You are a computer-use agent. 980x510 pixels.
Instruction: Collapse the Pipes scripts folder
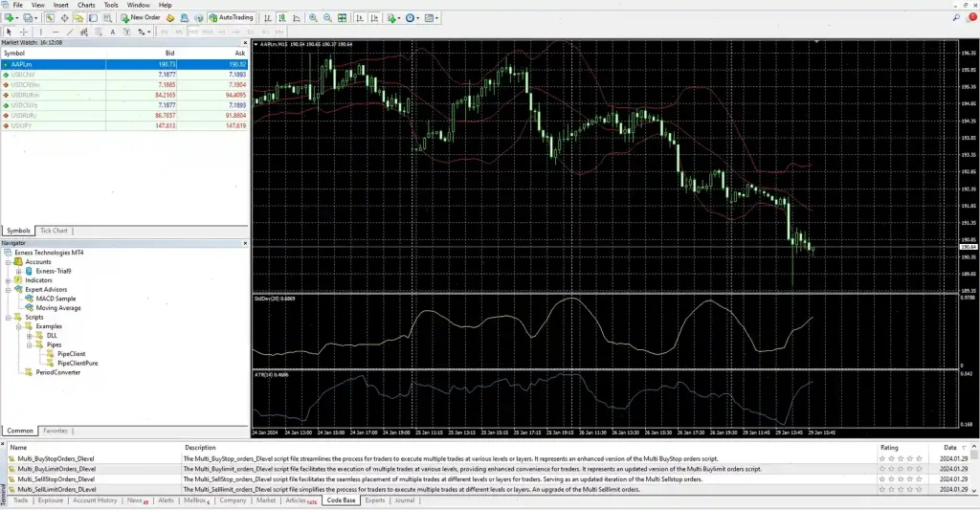point(30,345)
